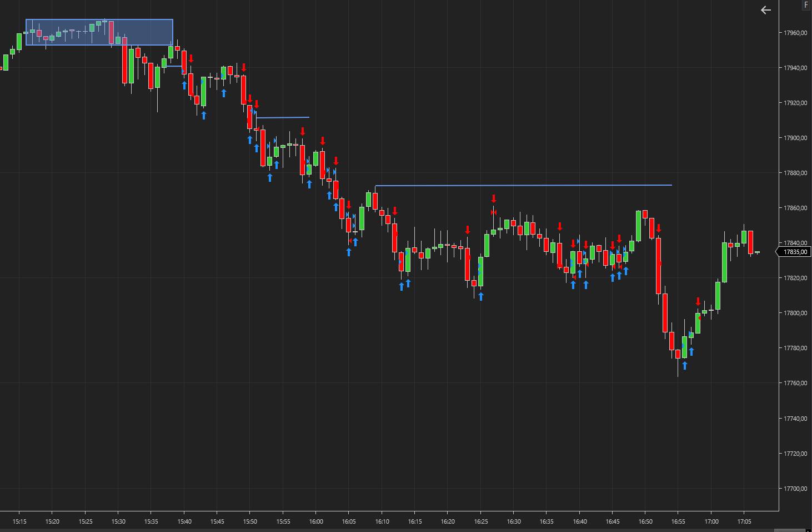
Task: Click the 17900,00 price axis label
Action: coord(795,138)
